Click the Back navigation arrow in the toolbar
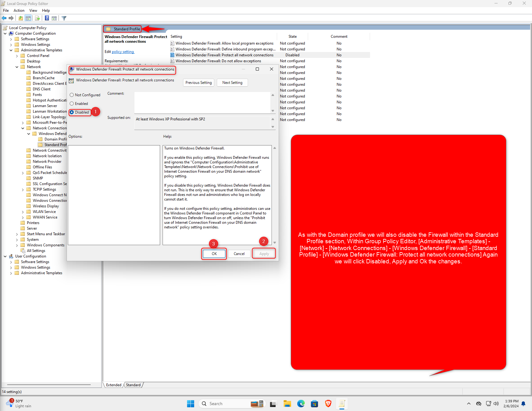This screenshot has width=532, height=411. pos(4,18)
